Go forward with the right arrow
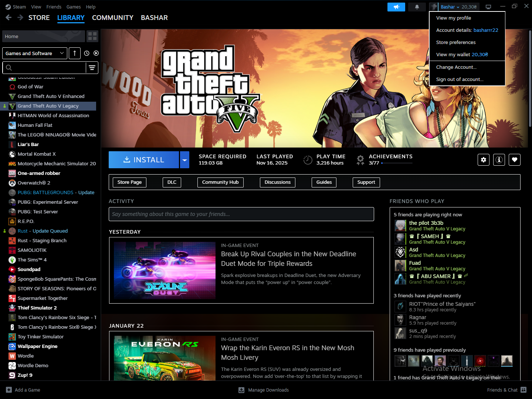This screenshot has height=399, width=532. click(20, 17)
